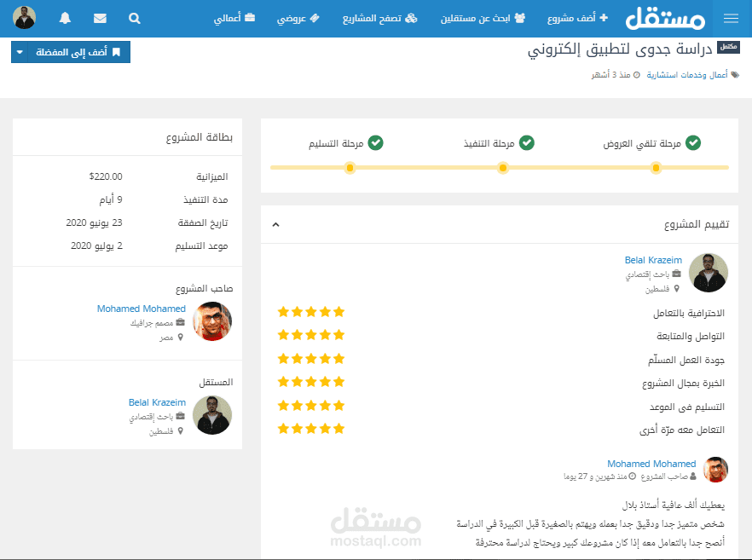Viewport: 752px width, 560px height.
Task: Click the review timestamp منذ شهرين و 27 يوما
Action: pos(595,476)
